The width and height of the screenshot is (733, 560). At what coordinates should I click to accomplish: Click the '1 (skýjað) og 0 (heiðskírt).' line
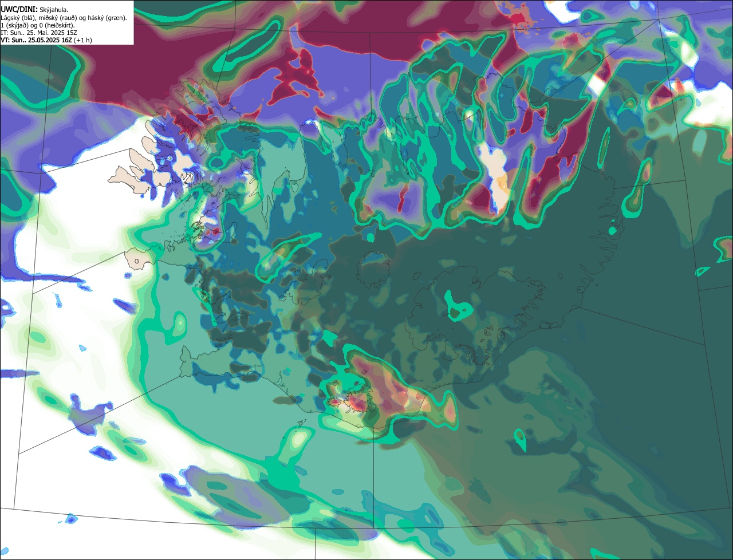[x=38, y=25]
